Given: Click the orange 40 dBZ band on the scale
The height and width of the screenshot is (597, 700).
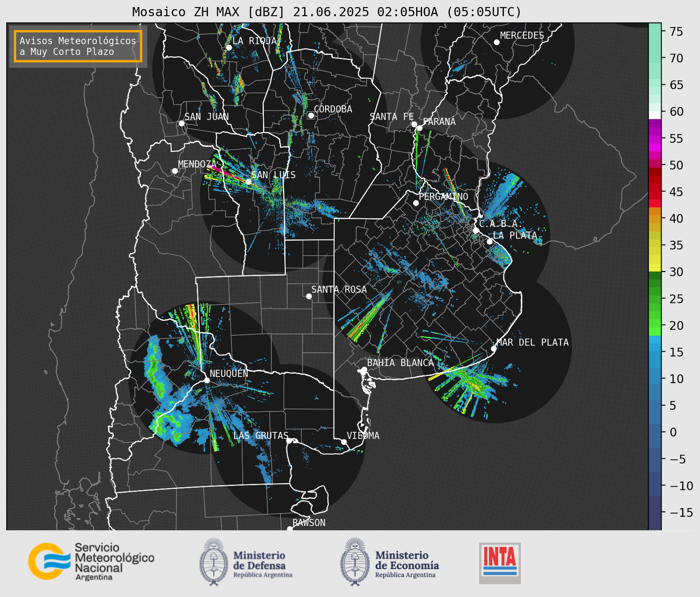Looking at the screenshot, I should coord(655,219).
